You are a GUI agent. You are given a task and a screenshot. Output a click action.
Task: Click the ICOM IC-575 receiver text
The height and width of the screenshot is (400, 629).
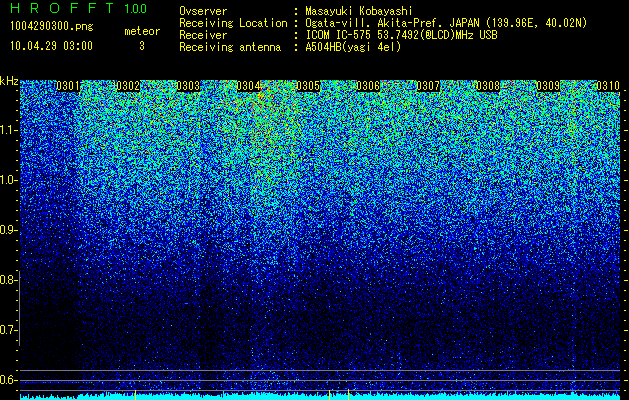point(401,35)
